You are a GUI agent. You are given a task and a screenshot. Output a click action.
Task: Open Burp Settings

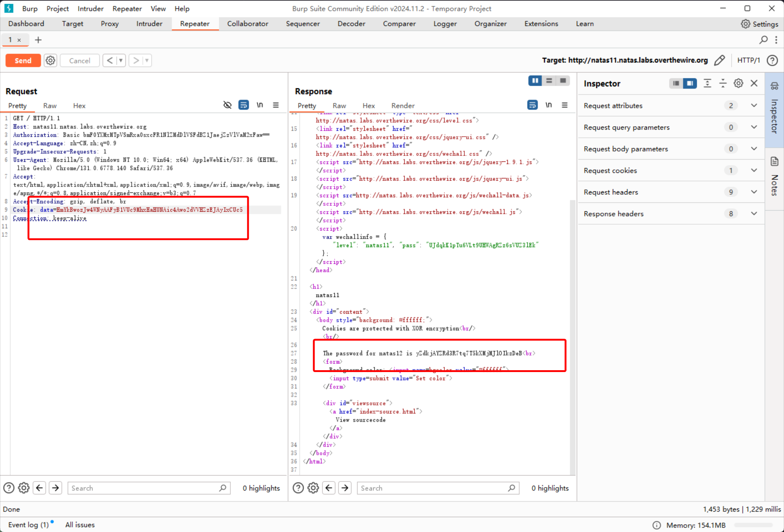pos(760,24)
